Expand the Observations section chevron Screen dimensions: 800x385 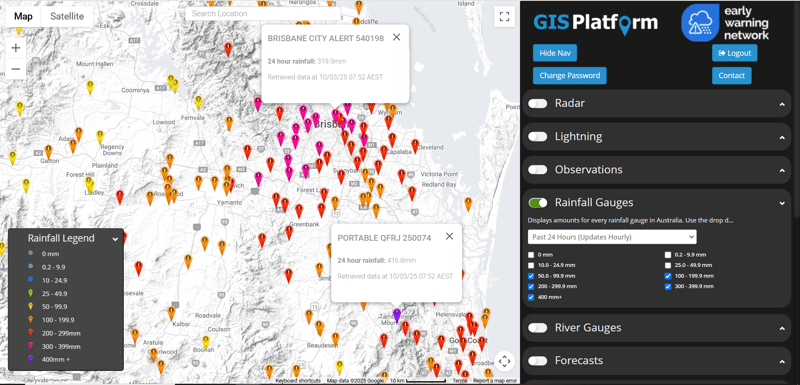point(782,170)
